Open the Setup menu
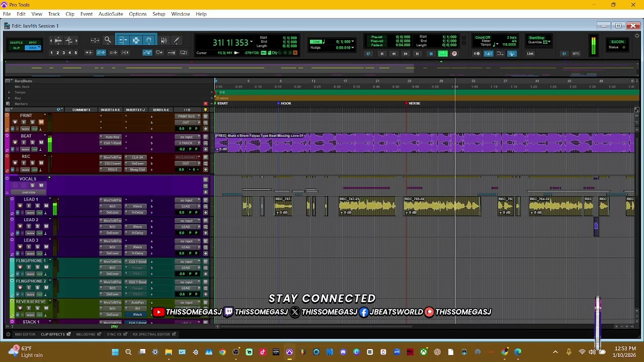The width and height of the screenshot is (644, 362). (158, 14)
